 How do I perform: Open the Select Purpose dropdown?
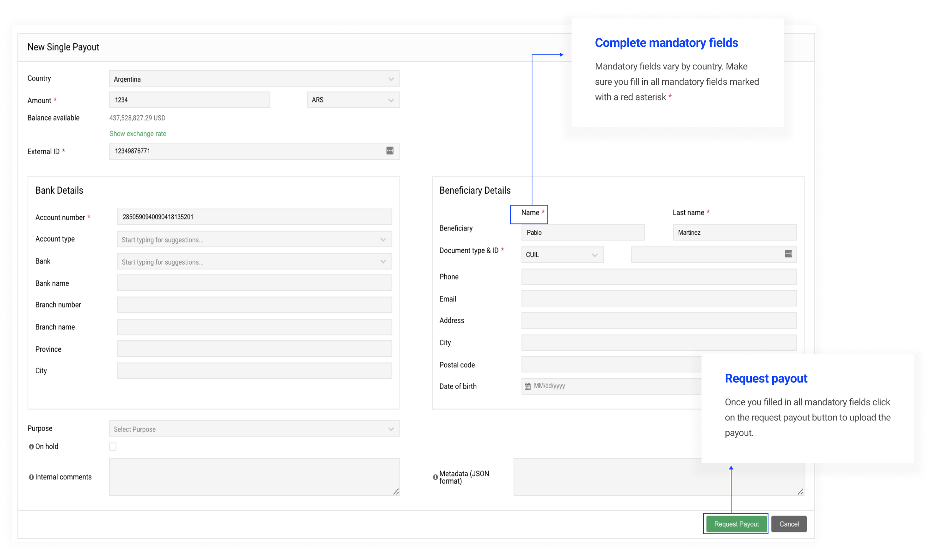[x=254, y=429]
